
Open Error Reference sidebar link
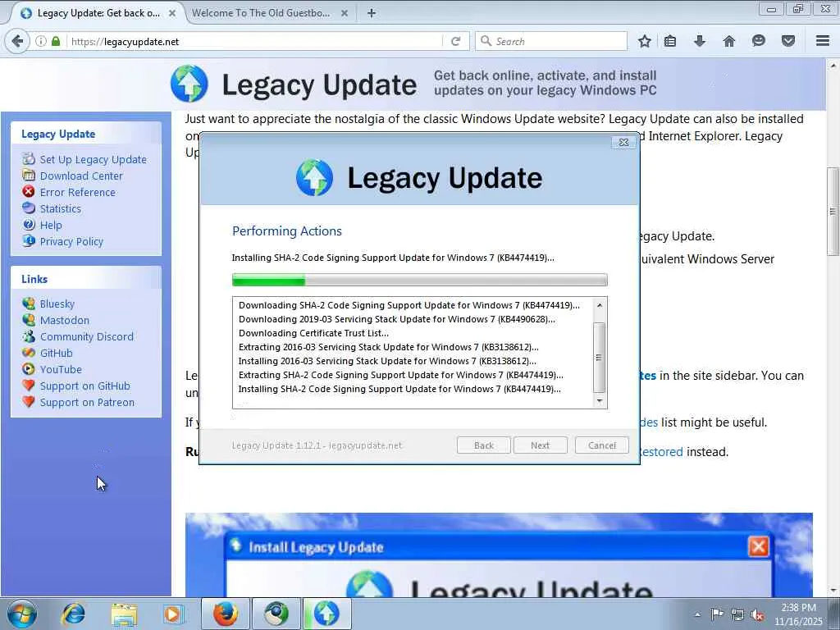tap(78, 192)
